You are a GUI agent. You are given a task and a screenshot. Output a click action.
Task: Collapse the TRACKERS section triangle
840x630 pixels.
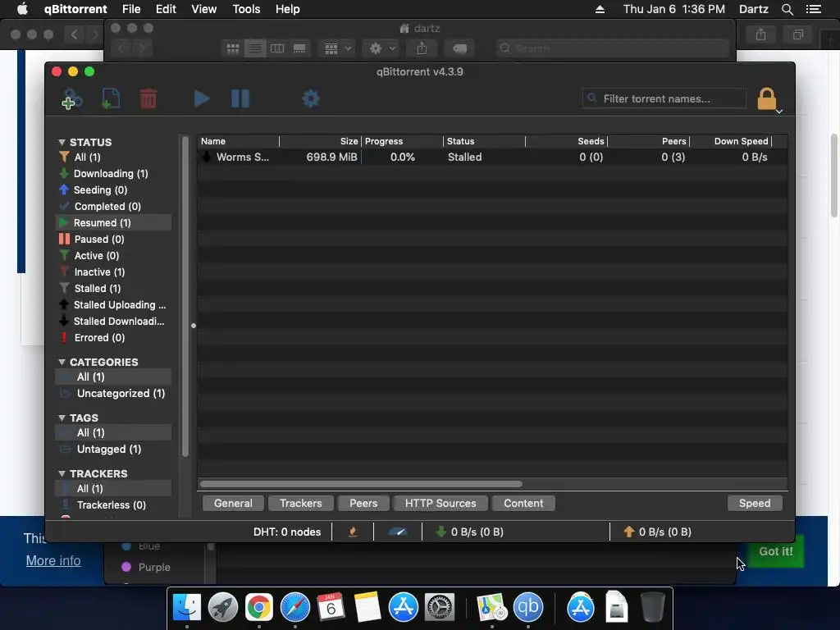pos(62,473)
